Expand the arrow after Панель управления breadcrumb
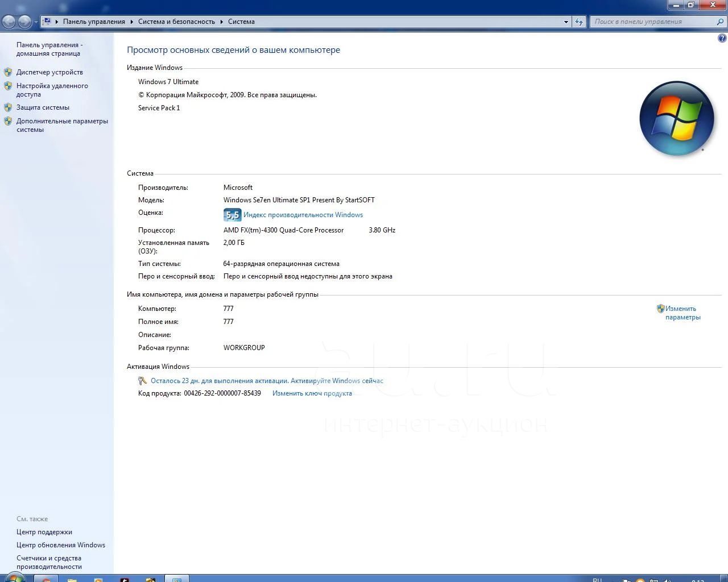The height and width of the screenshot is (582, 728). click(131, 22)
